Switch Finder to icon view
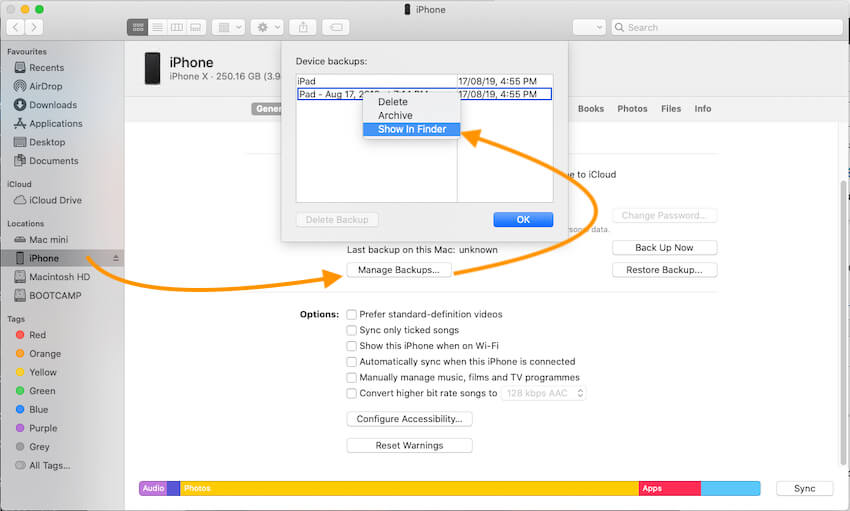 point(138,27)
